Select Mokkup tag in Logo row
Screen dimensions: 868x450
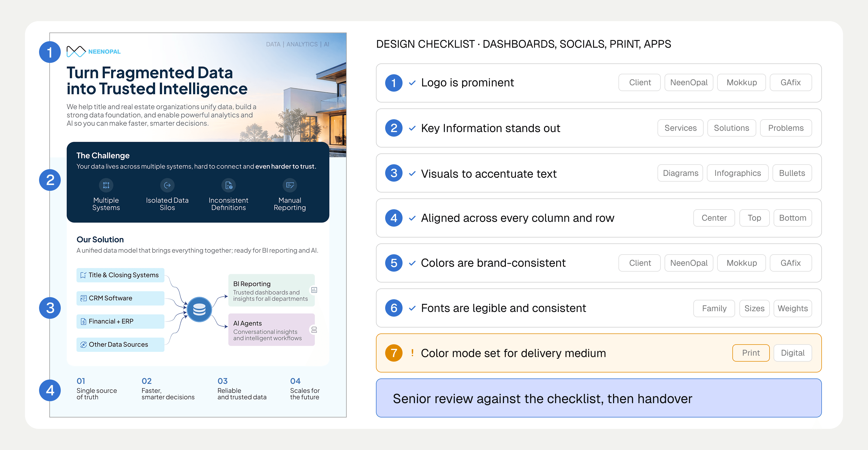(x=741, y=82)
